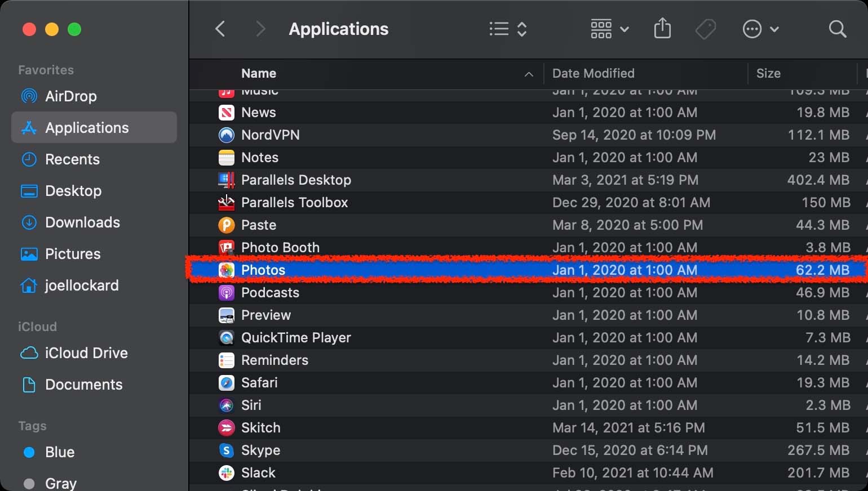
Task: Click the date Sep 14, 2020 at 10:09 PM
Action: pyautogui.click(x=634, y=135)
